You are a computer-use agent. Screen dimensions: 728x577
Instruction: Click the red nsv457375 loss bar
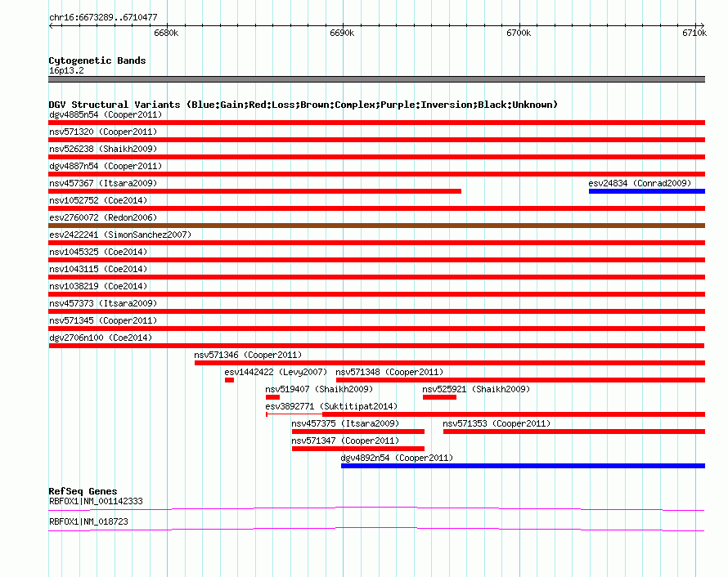click(358, 432)
